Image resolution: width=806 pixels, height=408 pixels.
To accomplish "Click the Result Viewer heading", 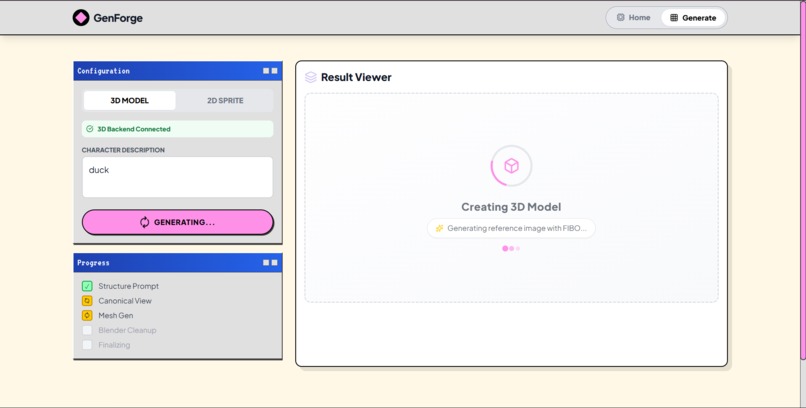I will [356, 77].
